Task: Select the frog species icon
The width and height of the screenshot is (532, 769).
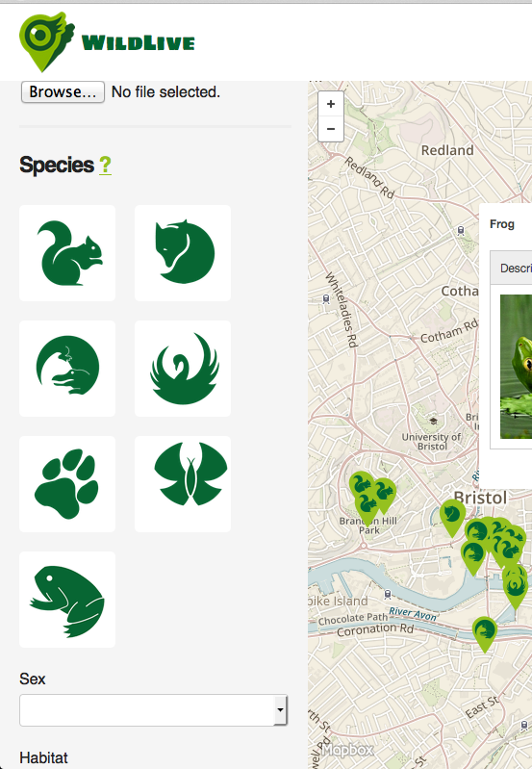Action: coord(67,600)
